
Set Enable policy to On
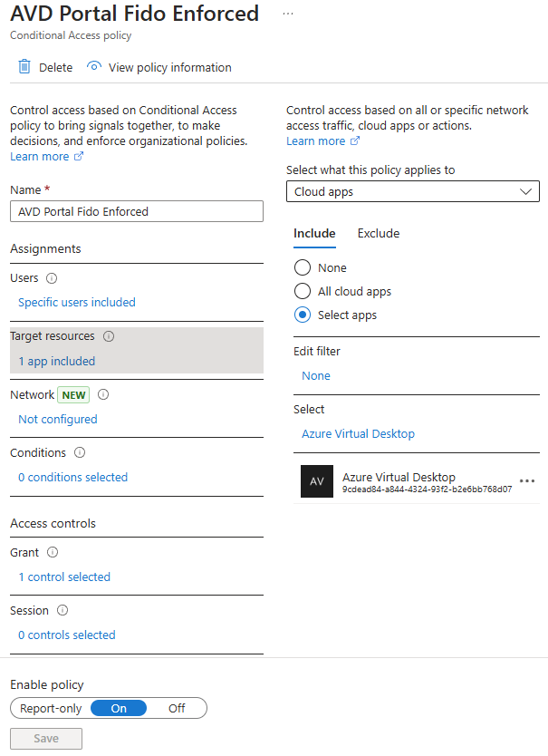coord(119,708)
